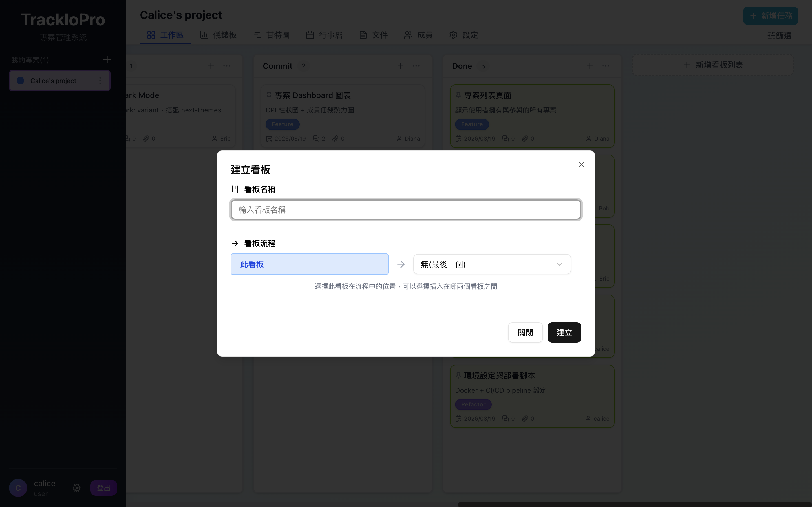Click the 登出 logout button
Viewport: 812px width, 507px height.
tap(103, 488)
